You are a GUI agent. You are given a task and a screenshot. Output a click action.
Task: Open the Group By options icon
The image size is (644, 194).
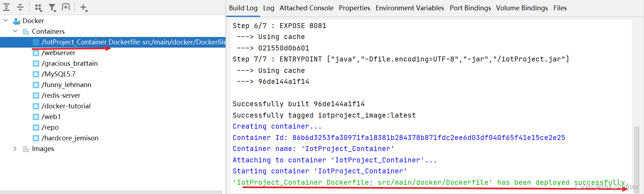coord(38,7)
